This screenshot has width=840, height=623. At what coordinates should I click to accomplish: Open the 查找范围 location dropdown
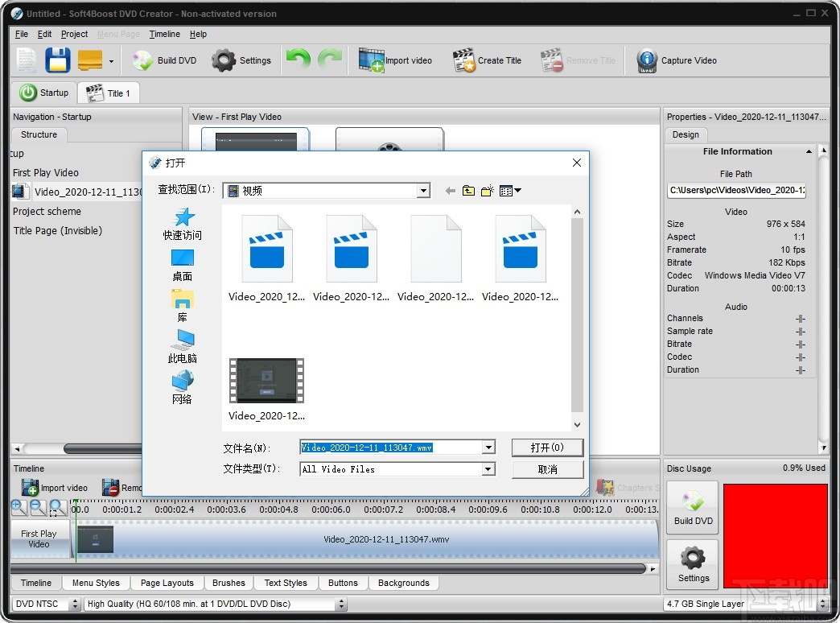tap(423, 190)
